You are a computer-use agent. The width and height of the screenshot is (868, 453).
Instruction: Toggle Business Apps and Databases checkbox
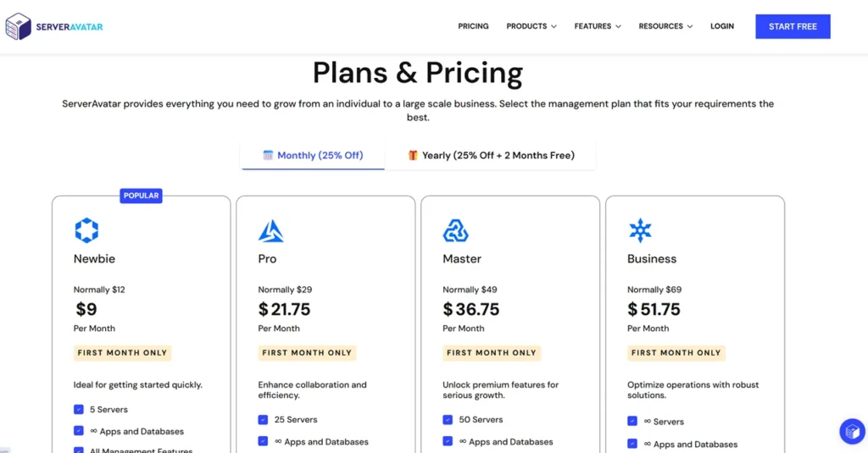coord(632,444)
